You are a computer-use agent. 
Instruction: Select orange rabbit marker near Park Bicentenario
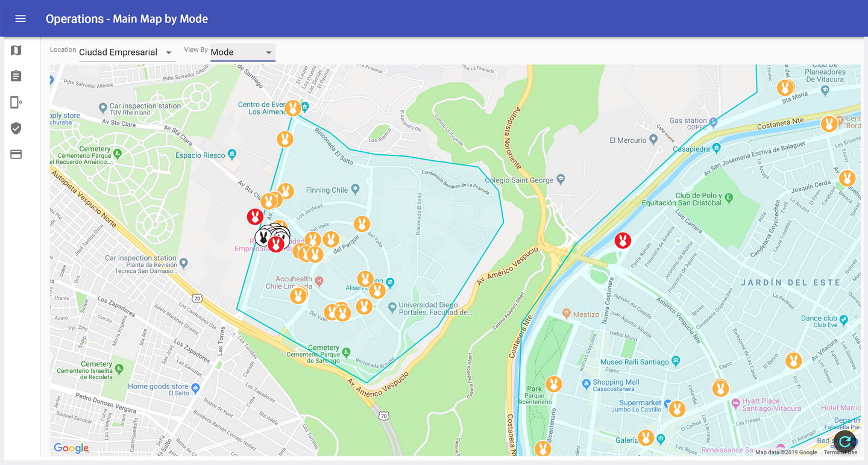coord(553,384)
